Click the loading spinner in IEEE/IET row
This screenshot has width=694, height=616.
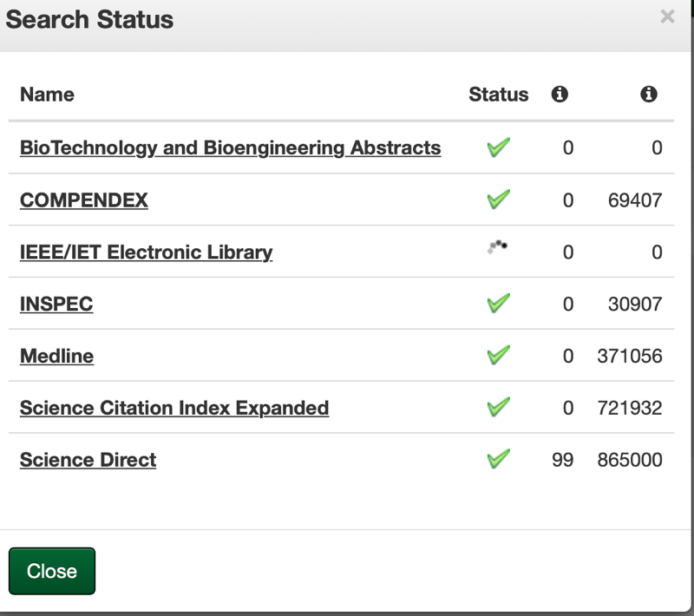pyautogui.click(x=497, y=247)
